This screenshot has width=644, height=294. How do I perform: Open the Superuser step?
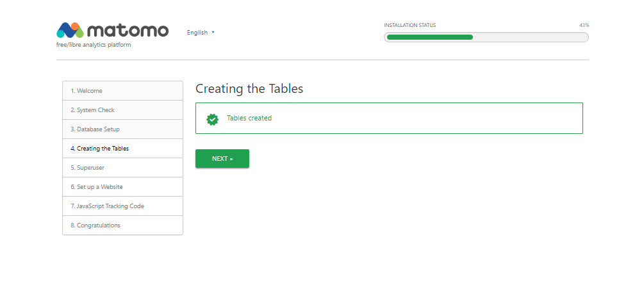[87, 168]
